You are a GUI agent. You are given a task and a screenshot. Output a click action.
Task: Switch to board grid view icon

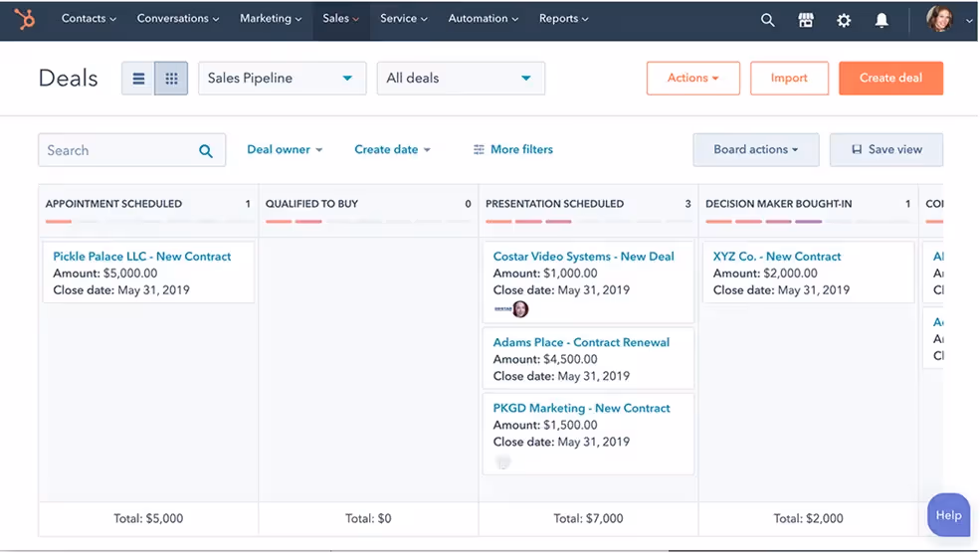[171, 79]
